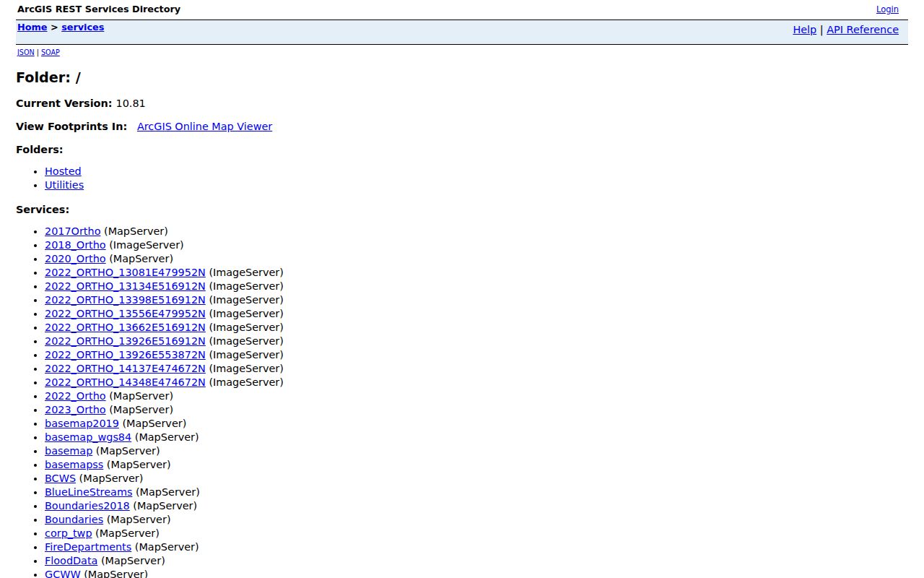Screen dimensions: 924x578
Task: Open the corp_twp service
Action: click(69, 533)
